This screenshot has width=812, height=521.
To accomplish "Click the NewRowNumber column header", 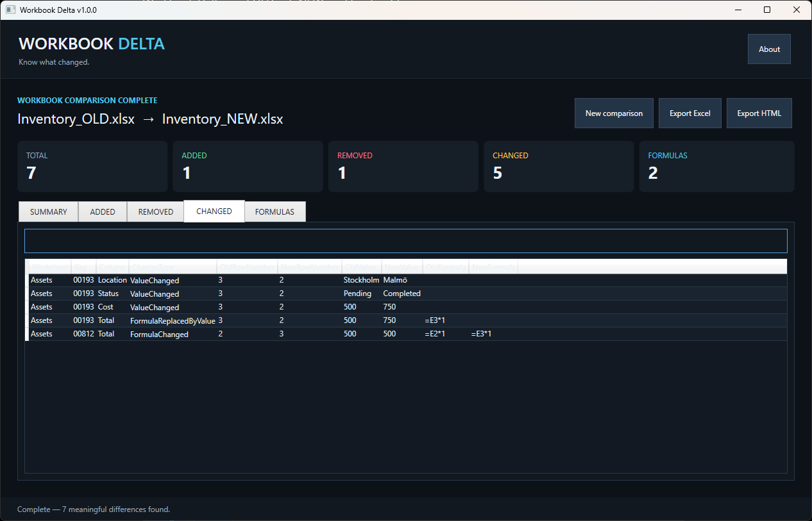I will 310,267.
